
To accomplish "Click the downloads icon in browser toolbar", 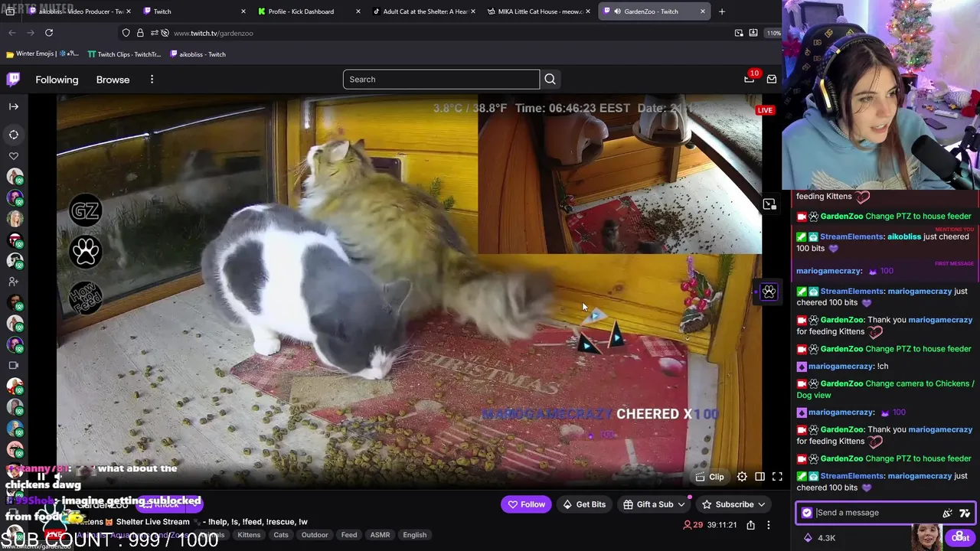I will click(753, 33).
